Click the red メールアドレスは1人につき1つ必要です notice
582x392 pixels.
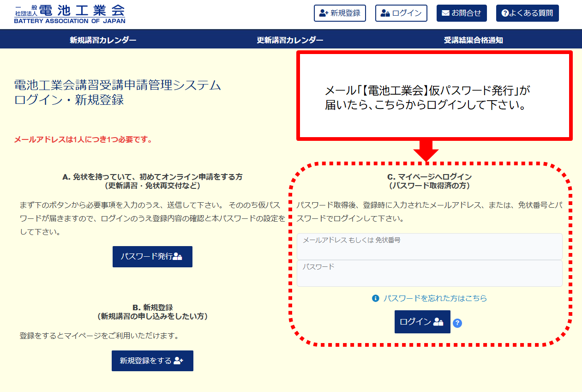click(x=83, y=139)
